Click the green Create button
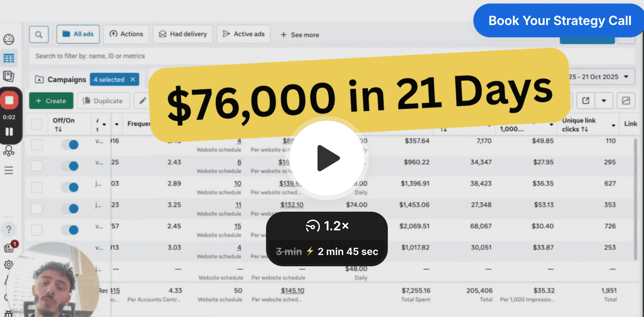 pyautogui.click(x=51, y=101)
